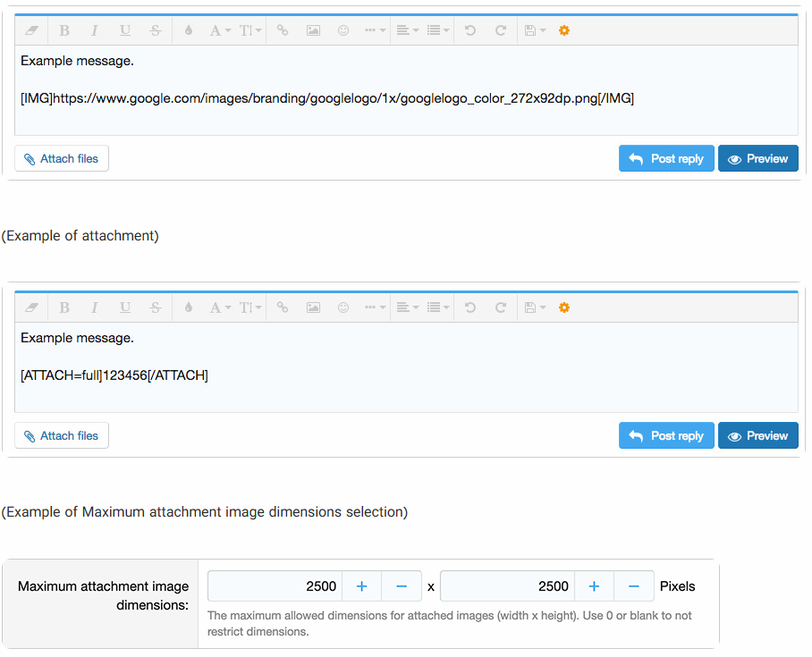Open the more options dropdown in the attachment editor
The image size is (812, 657).
(375, 307)
